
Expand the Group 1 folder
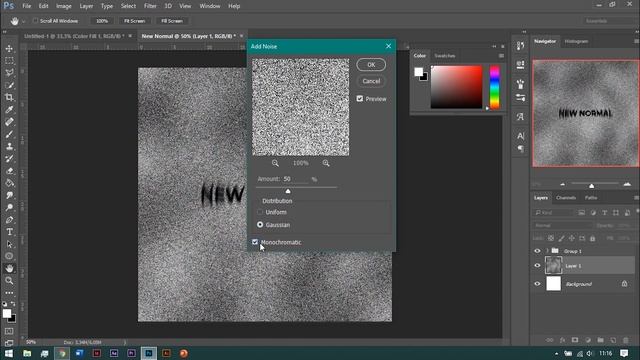tap(547, 251)
